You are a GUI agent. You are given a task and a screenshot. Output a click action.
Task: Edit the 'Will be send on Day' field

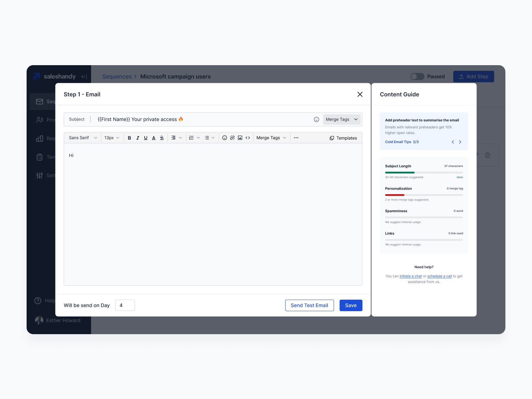click(125, 305)
